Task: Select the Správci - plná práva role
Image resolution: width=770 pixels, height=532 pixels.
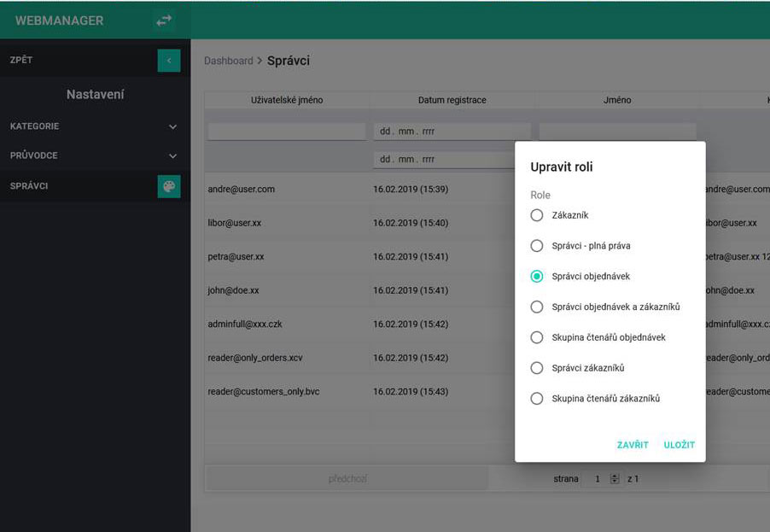Action: (537, 246)
